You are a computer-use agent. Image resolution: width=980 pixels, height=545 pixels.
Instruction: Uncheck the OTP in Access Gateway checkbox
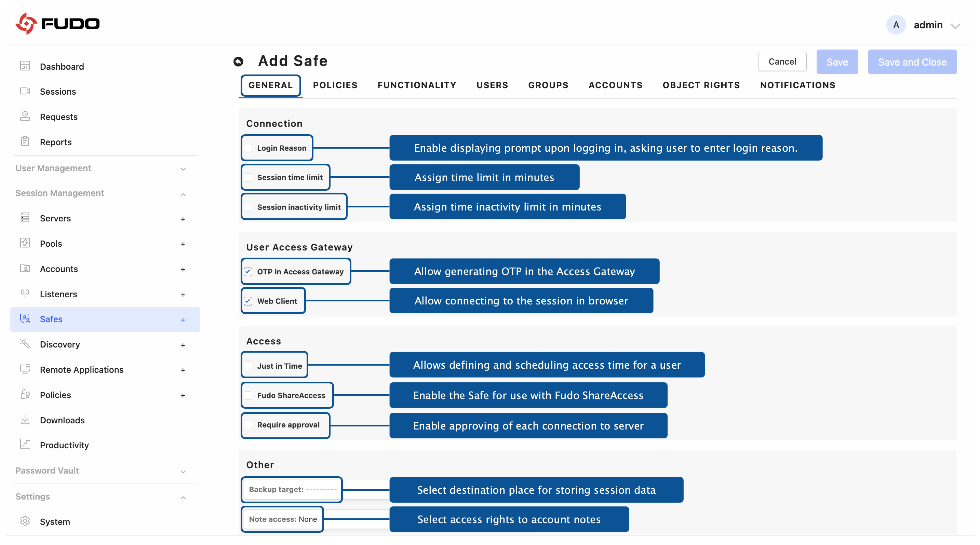[249, 272]
